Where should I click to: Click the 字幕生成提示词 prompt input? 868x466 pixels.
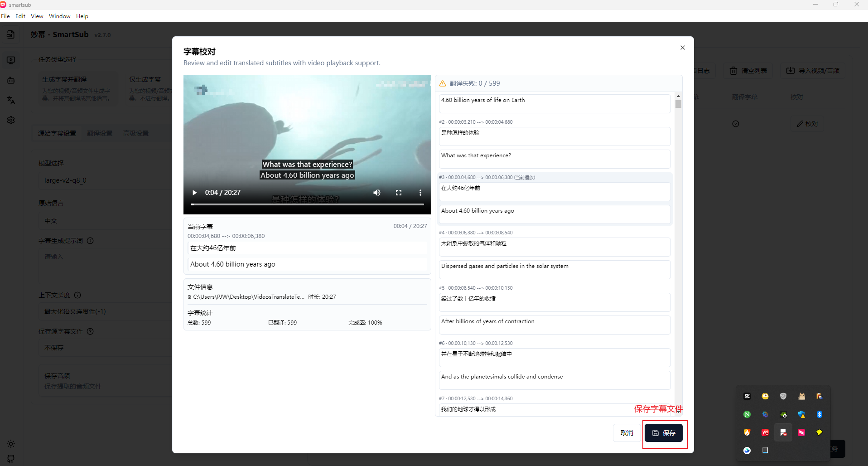(105, 265)
